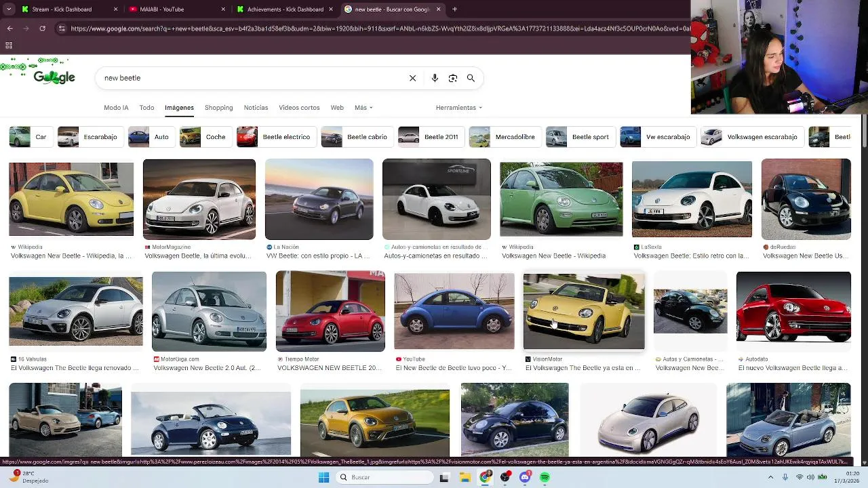The height and width of the screenshot is (488, 868).
Task: Filter images by Vw escarabajo chip
Action: click(x=657, y=137)
